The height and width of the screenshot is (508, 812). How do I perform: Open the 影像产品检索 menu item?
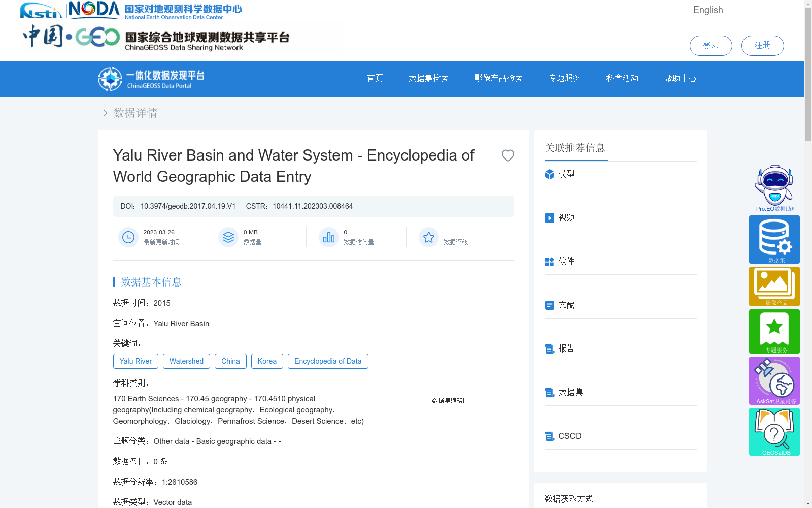tap(498, 78)
